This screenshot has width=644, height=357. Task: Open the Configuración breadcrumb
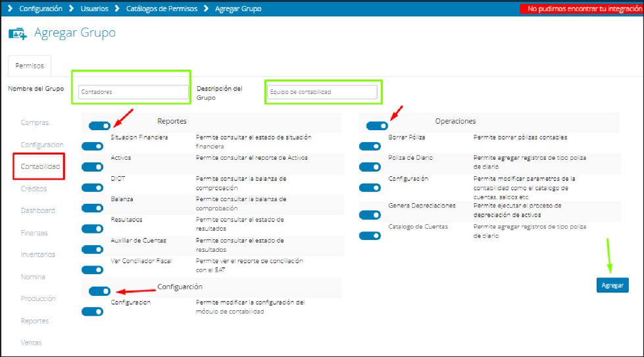tap(41, 9)
